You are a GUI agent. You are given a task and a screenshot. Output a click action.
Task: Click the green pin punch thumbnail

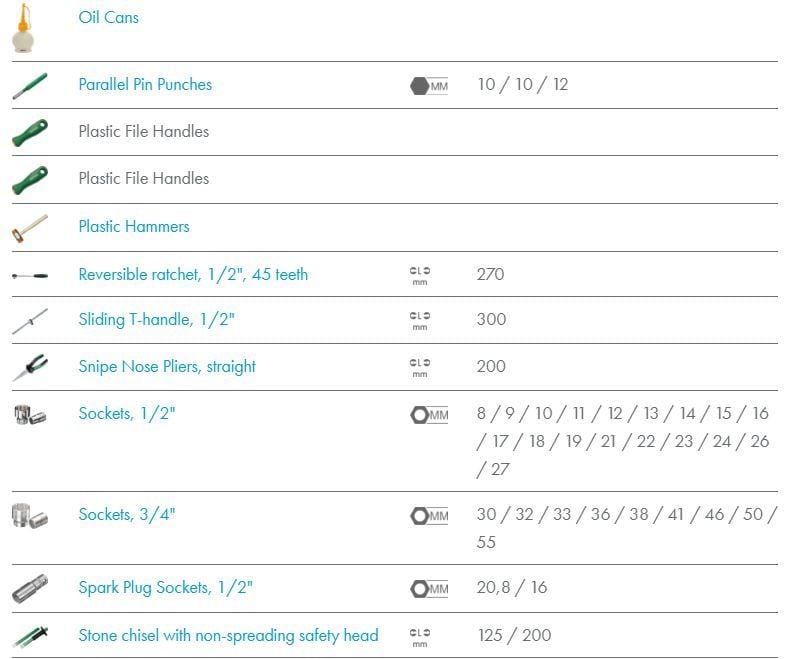(30, 86)
